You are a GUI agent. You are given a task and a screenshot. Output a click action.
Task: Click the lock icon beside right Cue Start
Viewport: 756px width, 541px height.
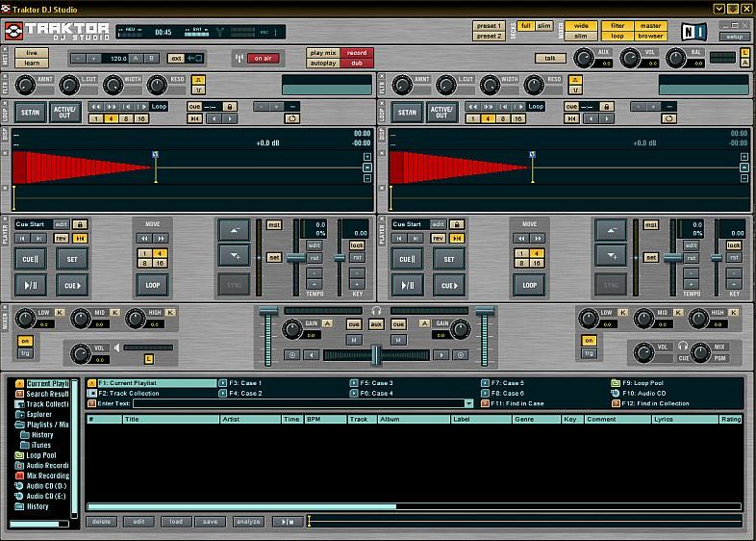(457, 224)
